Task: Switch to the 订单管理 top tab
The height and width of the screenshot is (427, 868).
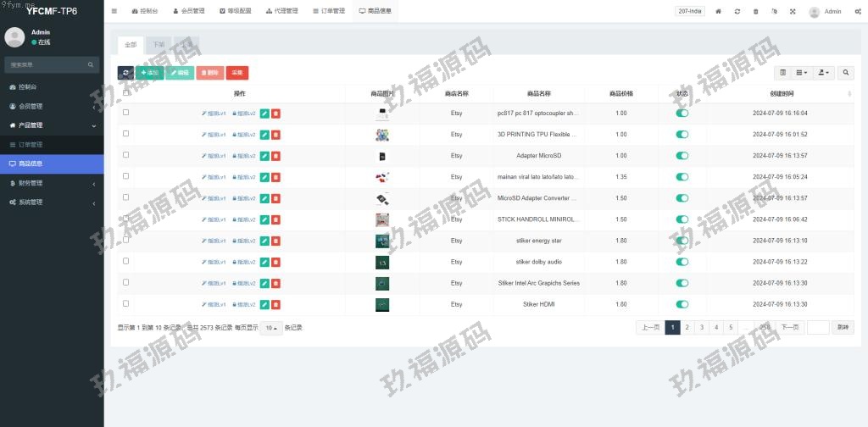Action: pyautogui.click(x=328, y=11)
